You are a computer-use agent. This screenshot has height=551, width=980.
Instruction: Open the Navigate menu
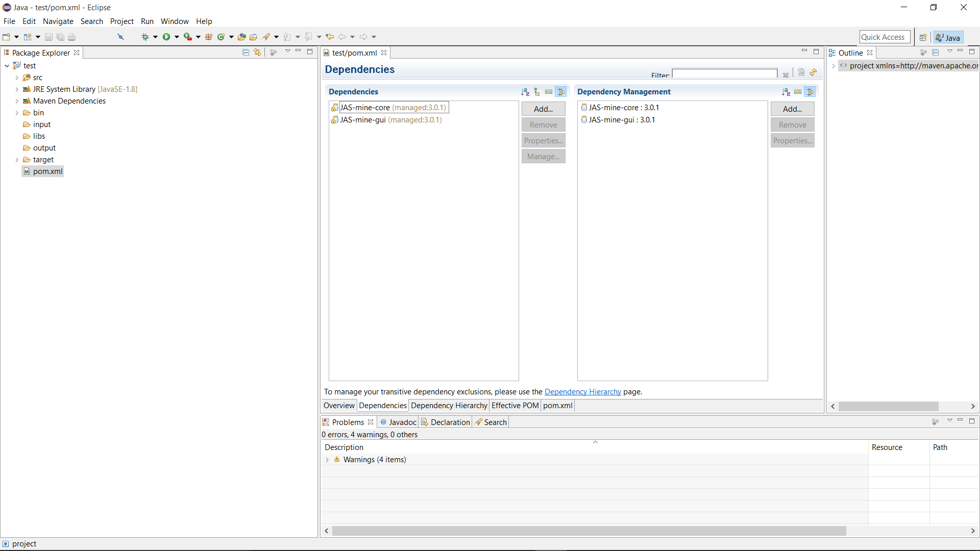(x=58, y=21)
